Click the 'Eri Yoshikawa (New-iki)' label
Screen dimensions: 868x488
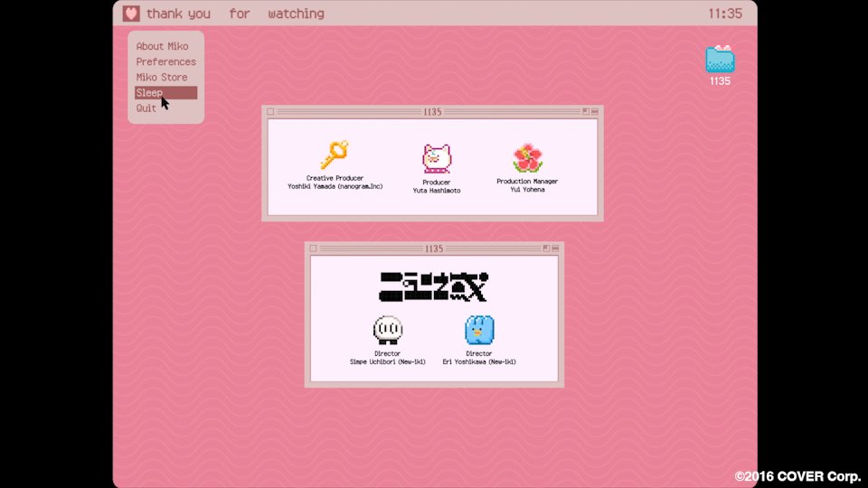pos(479,361)
